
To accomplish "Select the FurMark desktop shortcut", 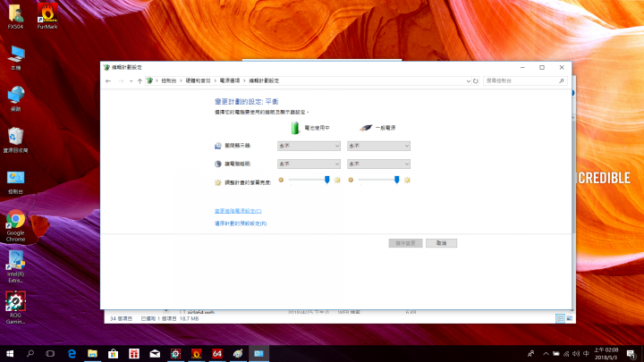I will tap(47, 17).
